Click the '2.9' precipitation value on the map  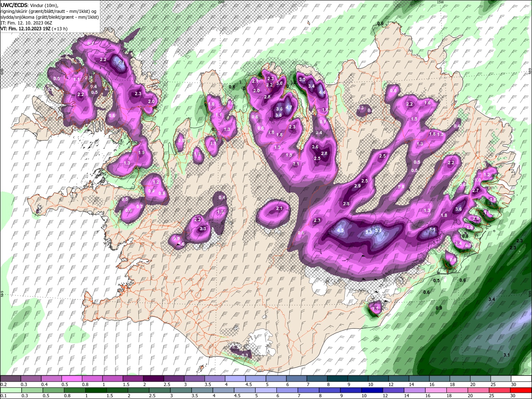(x=357, y=186)
